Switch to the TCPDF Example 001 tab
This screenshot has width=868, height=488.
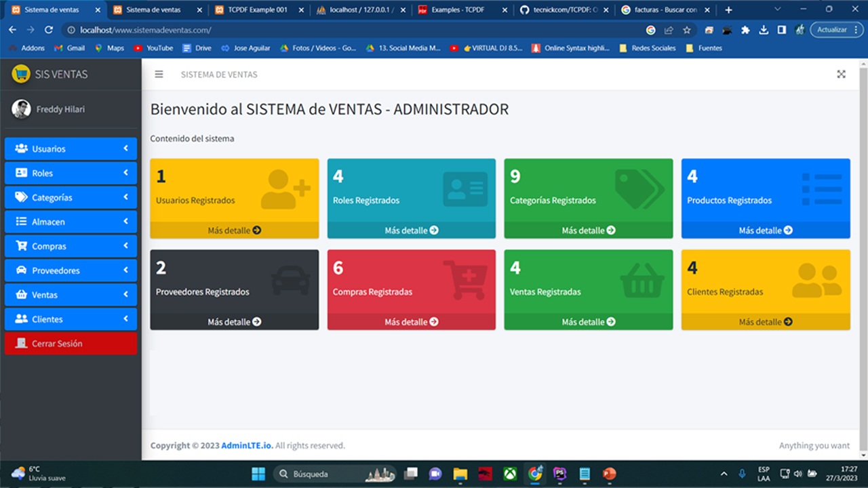[x=258, y=10]
